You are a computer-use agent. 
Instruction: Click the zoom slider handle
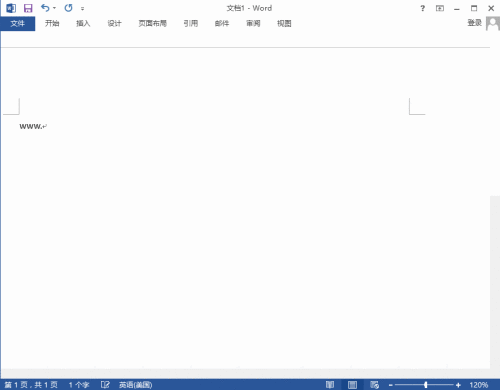(x=426, y=385)
